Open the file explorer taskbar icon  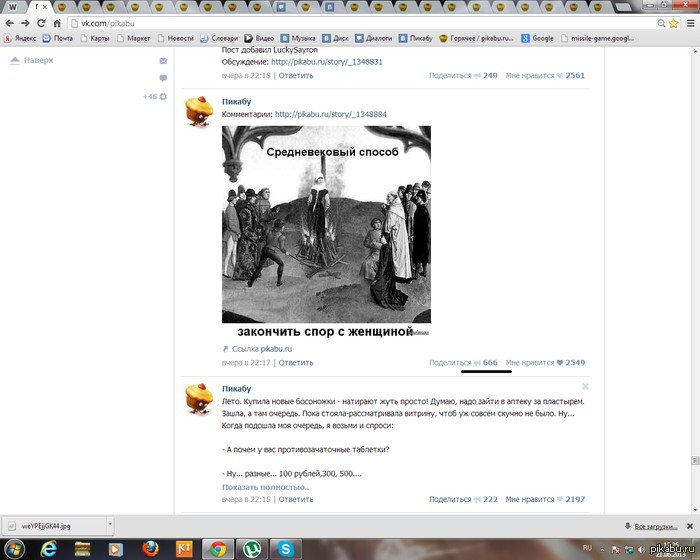coord(82,549)
